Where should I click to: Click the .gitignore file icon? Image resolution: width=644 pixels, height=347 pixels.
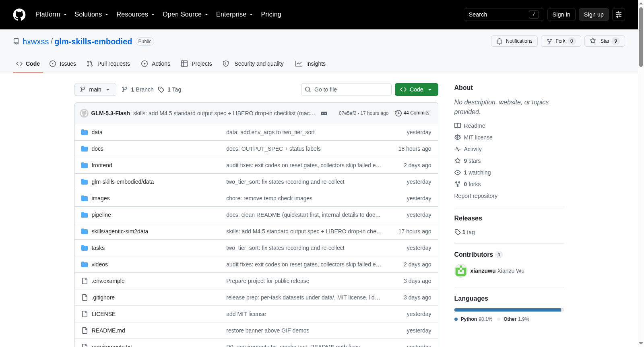85,297
